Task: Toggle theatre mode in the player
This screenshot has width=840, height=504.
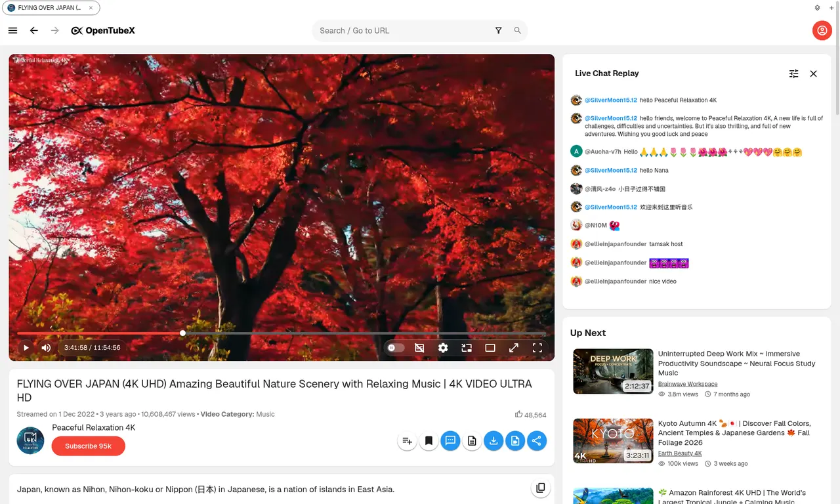Action: pyautogui.click(x=490, y=348)
